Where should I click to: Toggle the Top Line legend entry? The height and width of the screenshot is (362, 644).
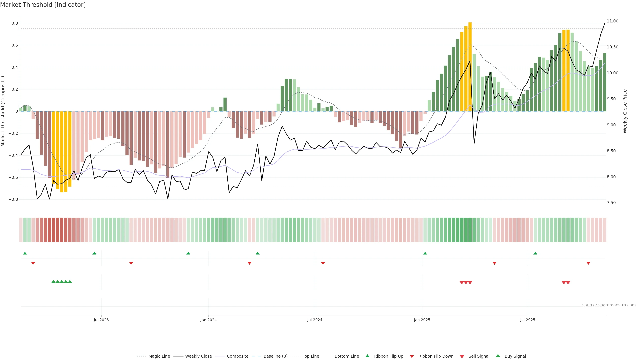click(x=311, y=356)
